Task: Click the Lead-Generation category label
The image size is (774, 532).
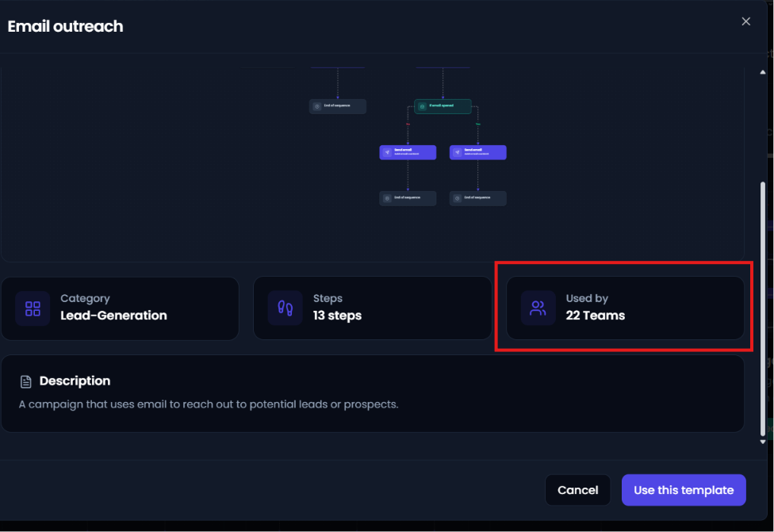Action: click(x=113, y=316)
